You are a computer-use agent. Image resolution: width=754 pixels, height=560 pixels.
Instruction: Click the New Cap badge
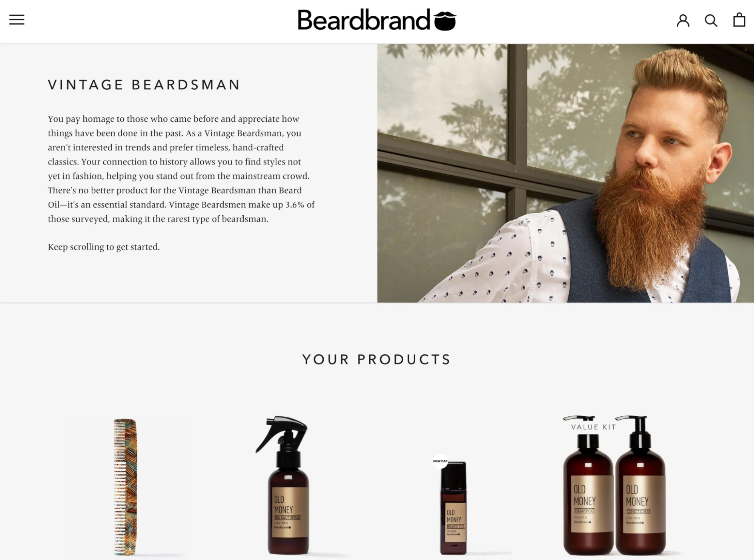coord(440,461)
